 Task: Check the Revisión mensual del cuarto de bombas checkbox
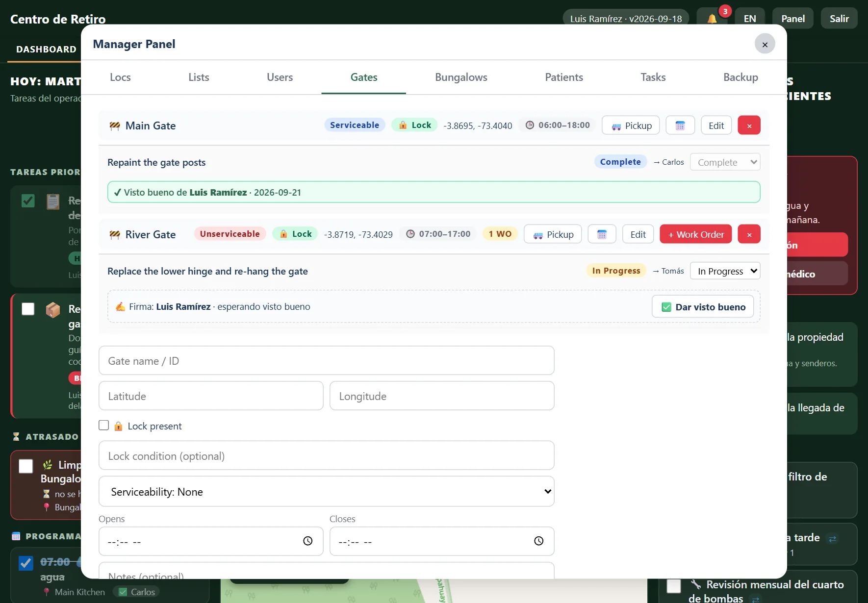pos(674,586)
